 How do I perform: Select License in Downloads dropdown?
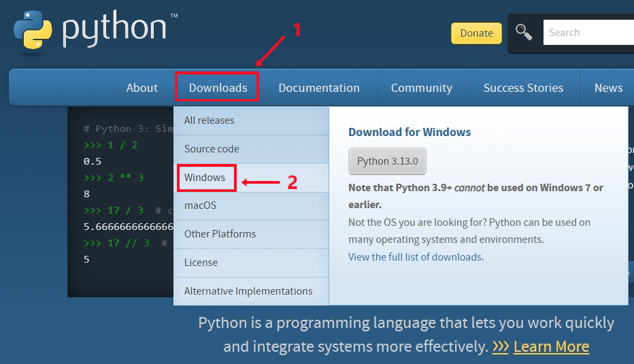(251, 263)
